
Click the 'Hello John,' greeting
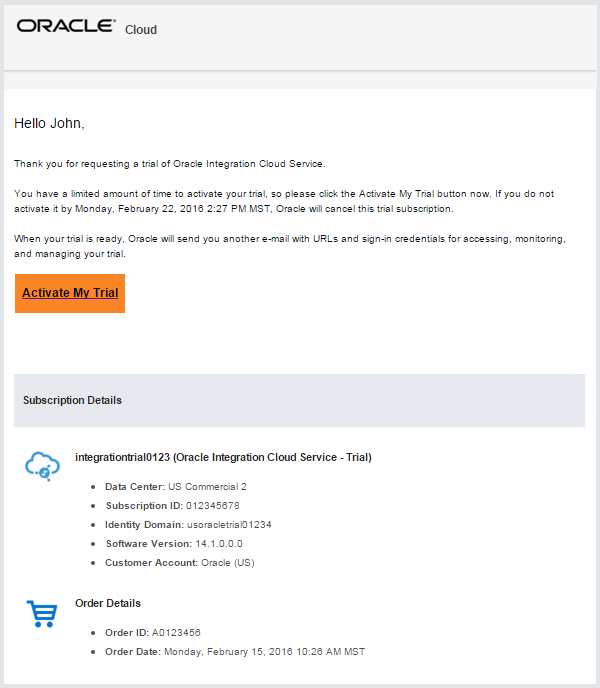click(49, 123)
